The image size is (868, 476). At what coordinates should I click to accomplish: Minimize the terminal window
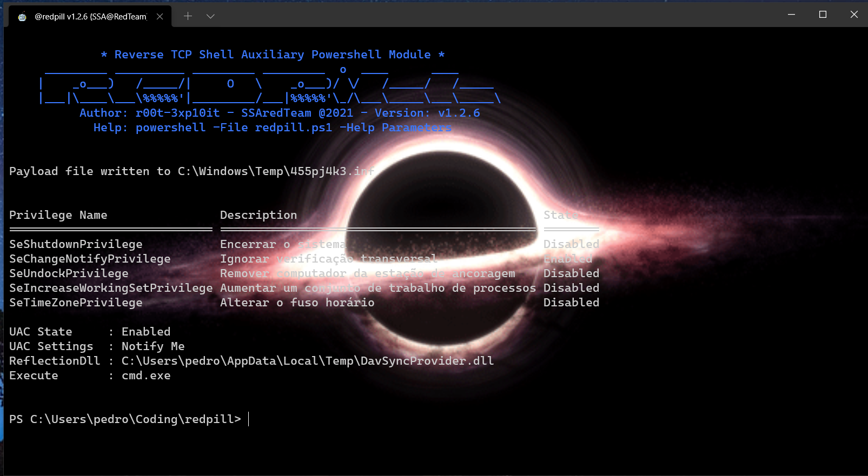click(x=791, y=15)
